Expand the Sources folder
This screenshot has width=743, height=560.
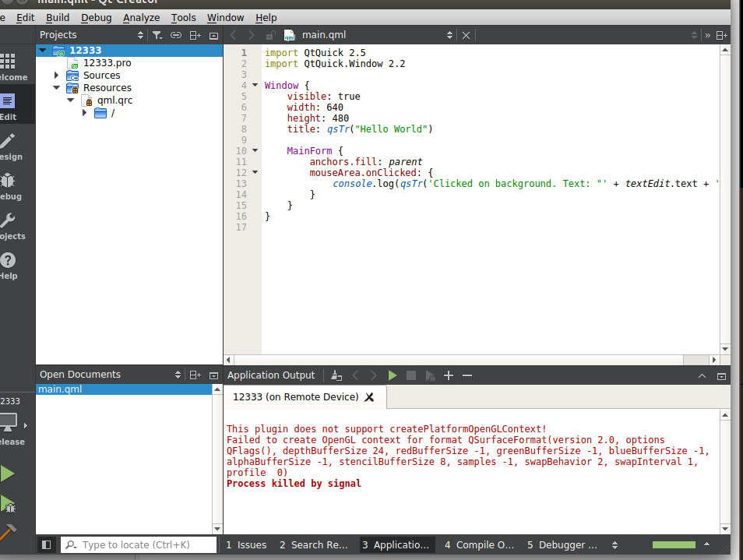[56, 75]
